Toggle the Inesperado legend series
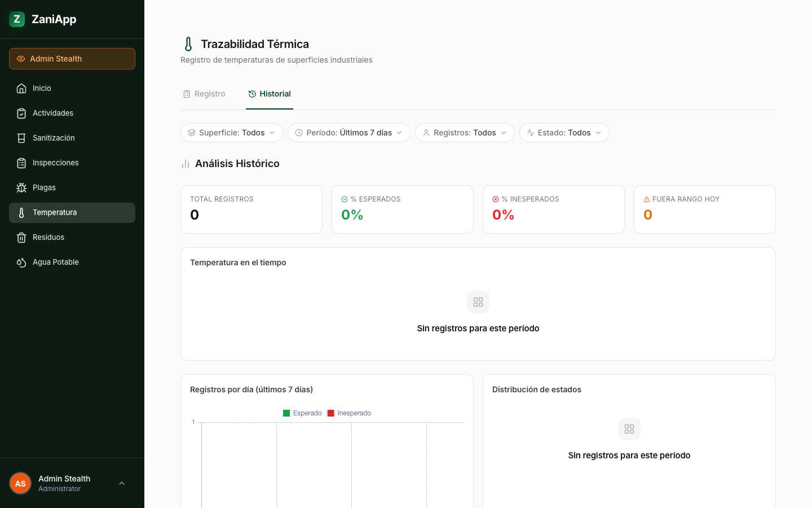812x508 pixels. pos(350,413)
